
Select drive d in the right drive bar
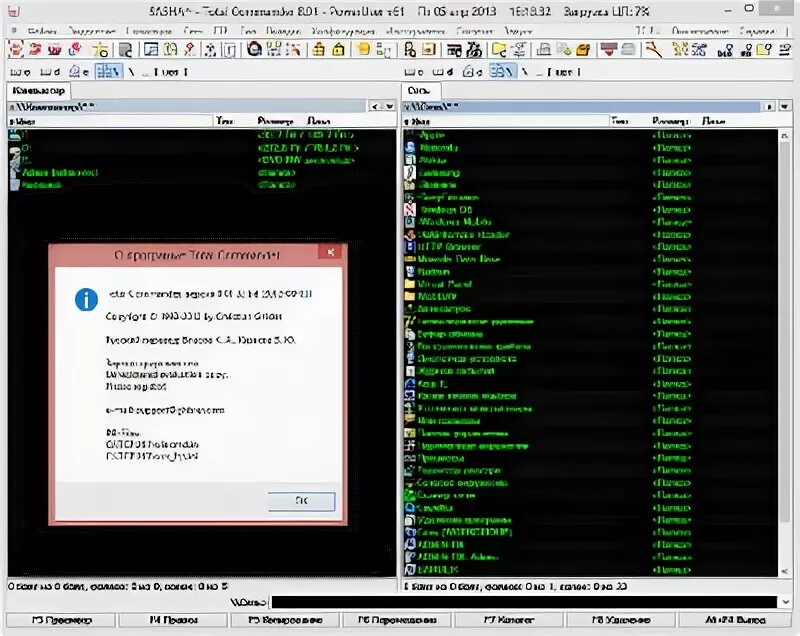pyautogui.click(x=443, y=72)
